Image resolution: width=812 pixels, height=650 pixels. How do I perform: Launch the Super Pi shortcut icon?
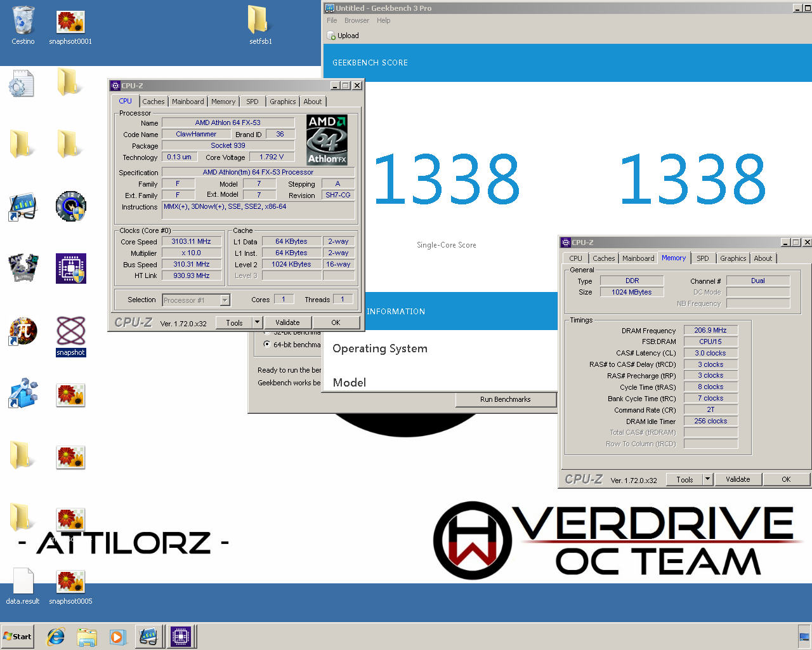23,331
